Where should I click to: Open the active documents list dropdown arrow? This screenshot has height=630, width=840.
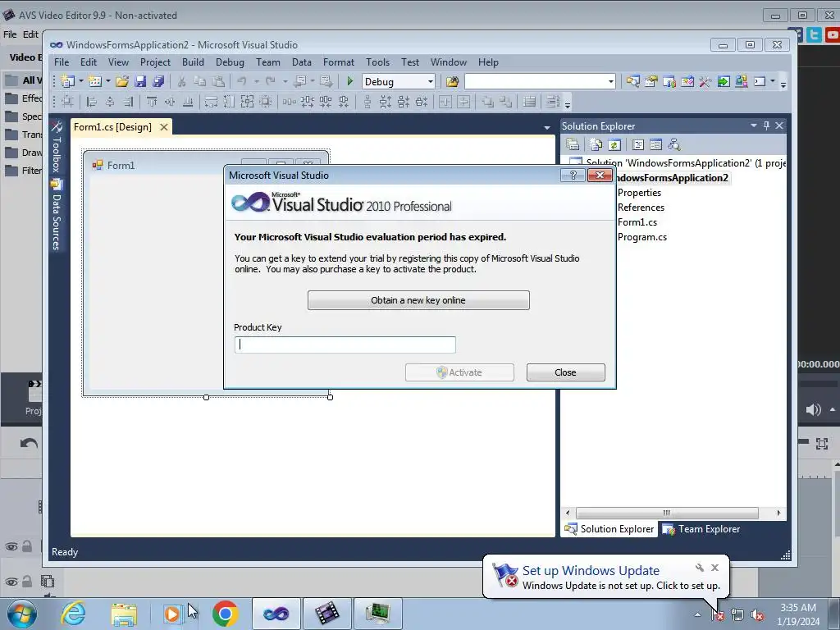[546, 127]
